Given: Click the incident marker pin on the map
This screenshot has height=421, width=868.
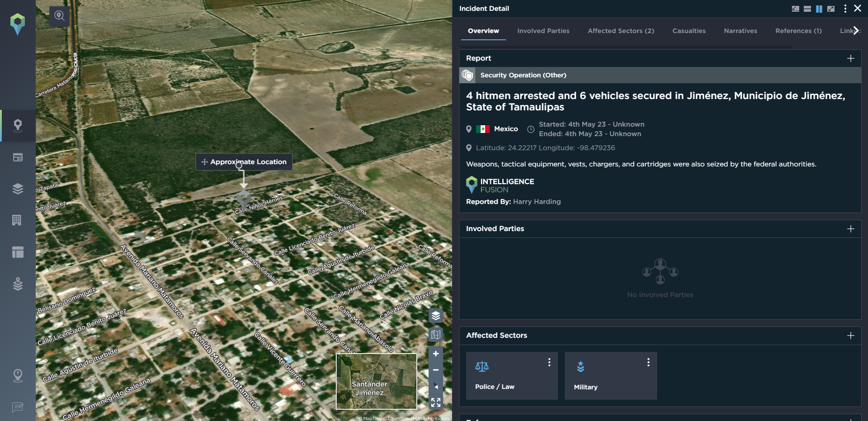Looking at the screenshot, I should (243, 199).
